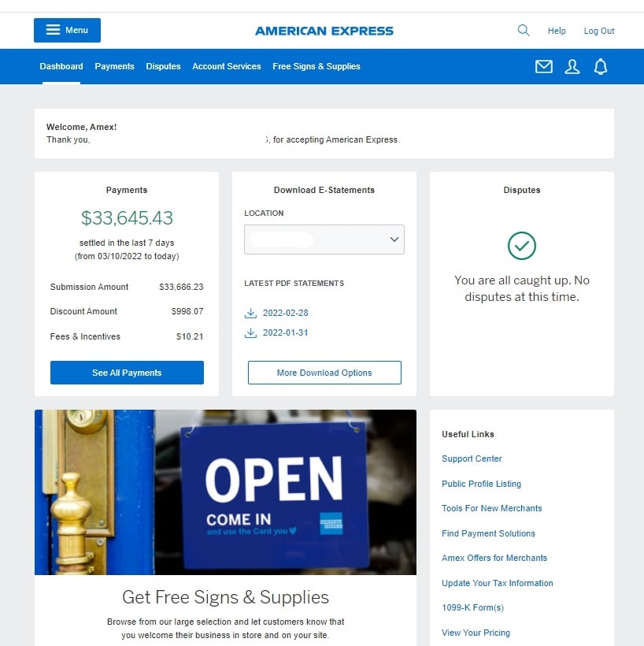Open the messages envelope icon
The height and width of the screenshot is (646, 644).
544,67
